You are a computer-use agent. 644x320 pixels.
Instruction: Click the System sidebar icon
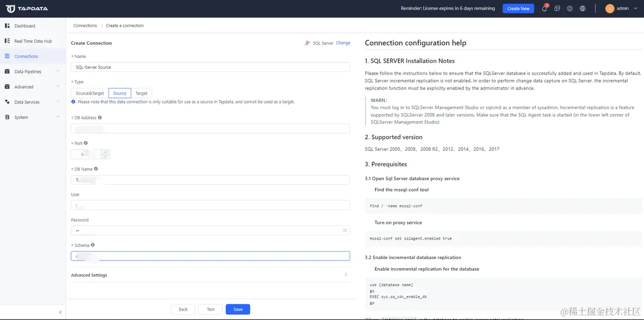point(7,117)
